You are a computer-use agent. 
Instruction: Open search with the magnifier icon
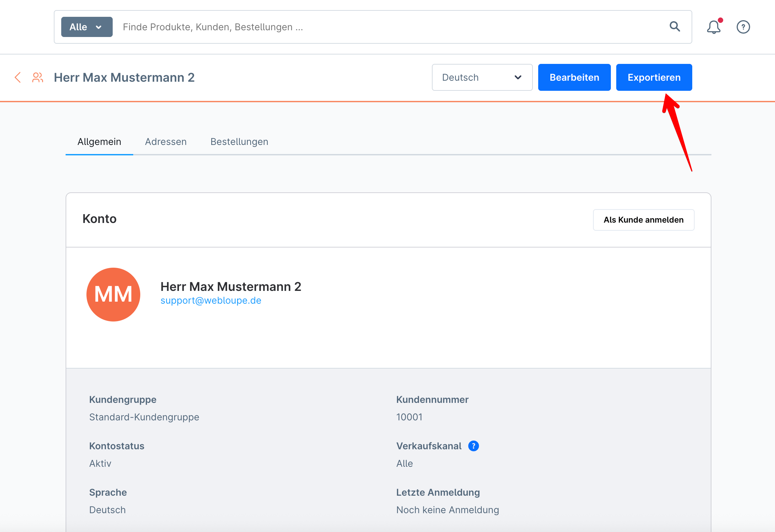[675, 27]
